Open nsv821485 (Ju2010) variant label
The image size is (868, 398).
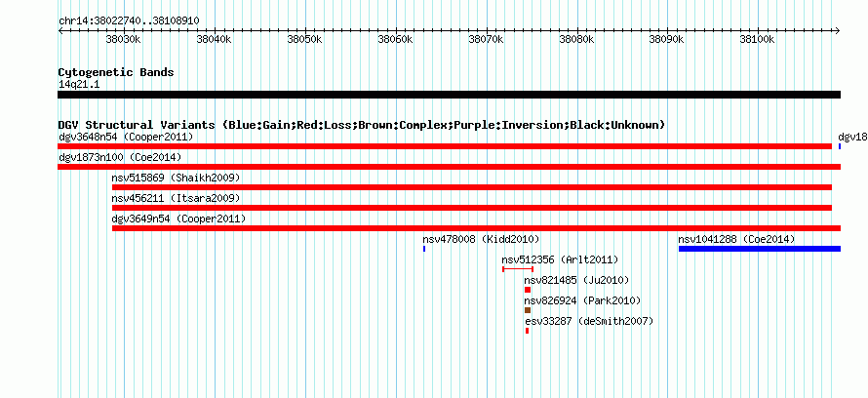tap(576, 280)
